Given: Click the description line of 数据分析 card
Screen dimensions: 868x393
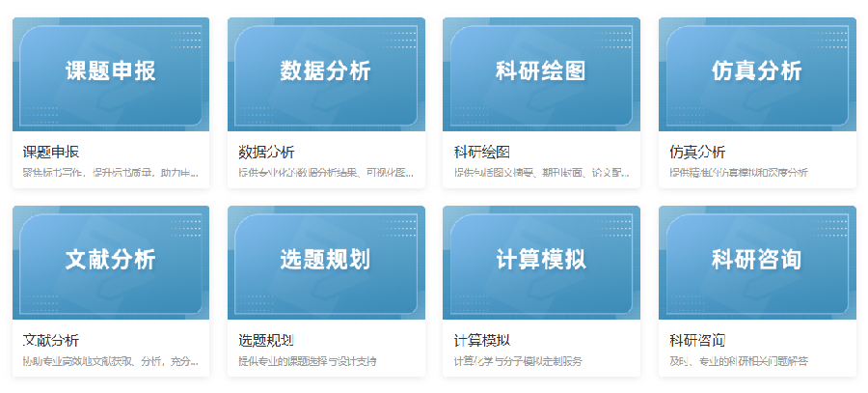Looking at the screenshot, I should 325,173.
